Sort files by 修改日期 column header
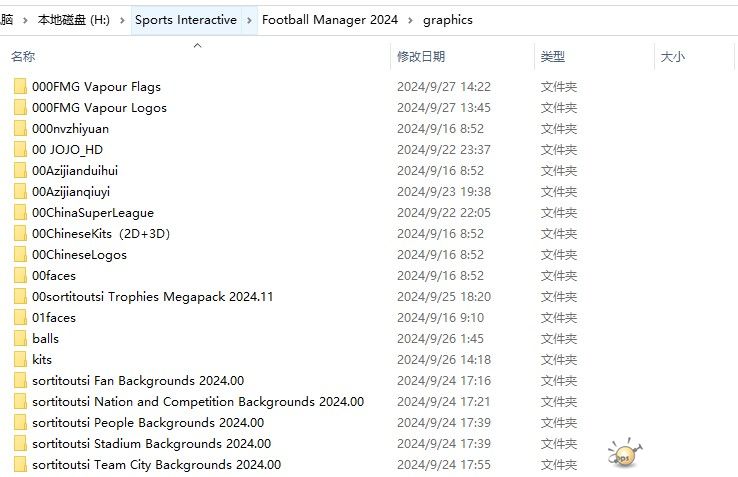 tap(421, 57)
